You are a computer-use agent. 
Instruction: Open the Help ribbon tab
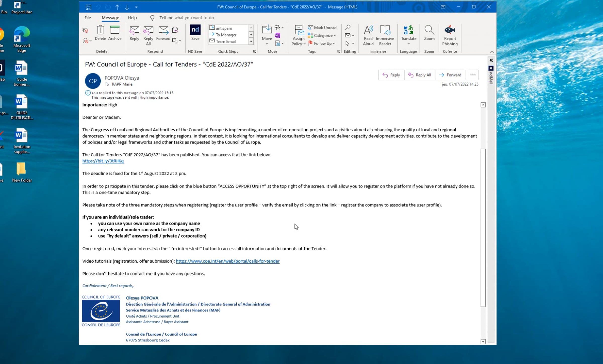(x=132, y=18)
